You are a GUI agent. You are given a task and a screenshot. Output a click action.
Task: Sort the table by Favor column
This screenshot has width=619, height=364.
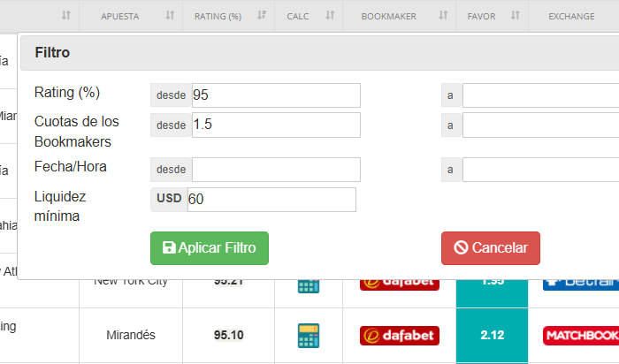(513, 16)
